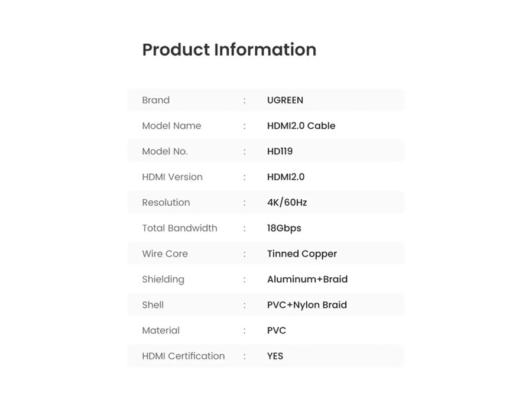Select the Tinned Copper value
The width and height of the screenshot is (532, 399).
[301, 254]
